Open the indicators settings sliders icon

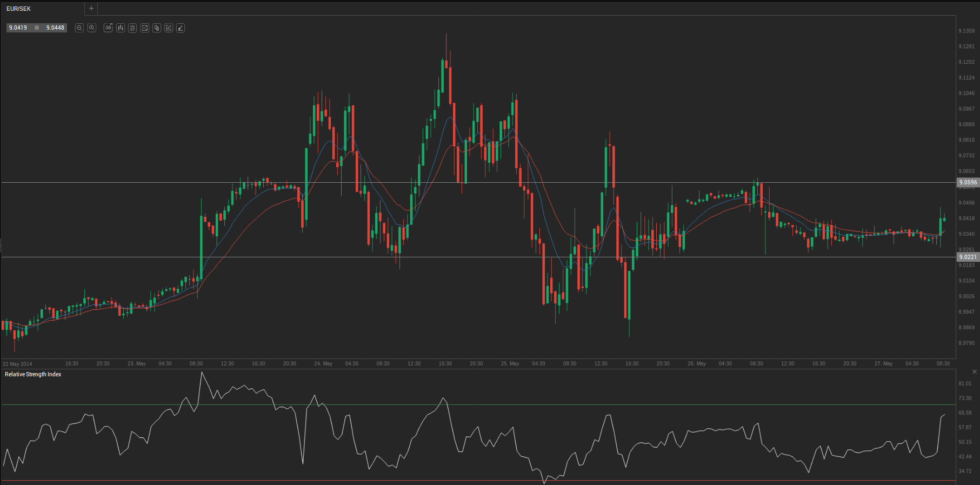click(132, 28)
